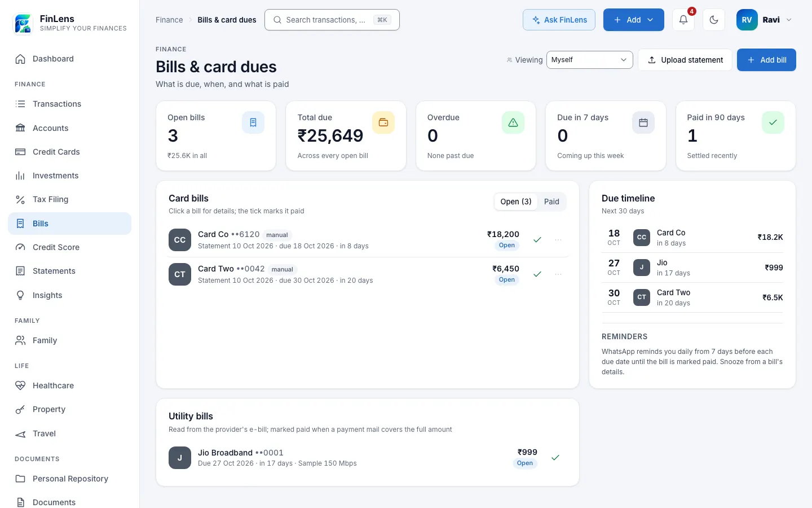This screenshot has width=812, height=508.
Task: Follow the Finance breadcrumb link
Action: (169, 20)
